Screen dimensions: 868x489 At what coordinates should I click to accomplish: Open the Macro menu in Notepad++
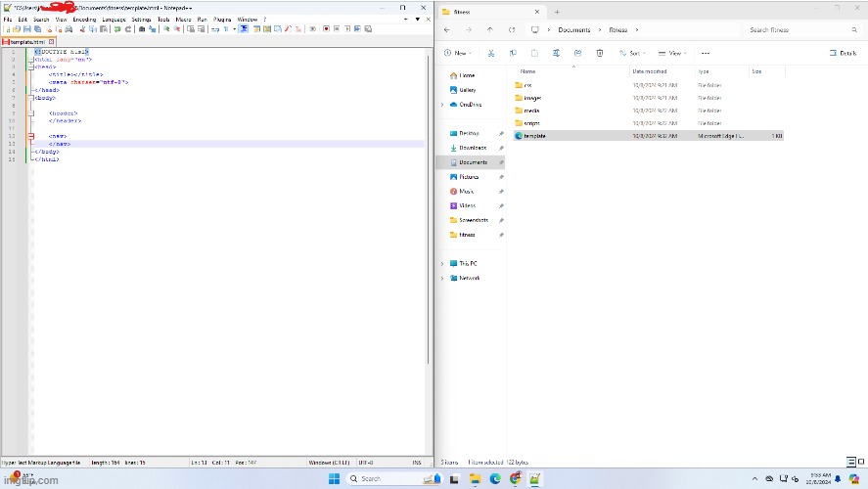pyautogui.click(x=183, y=20)
